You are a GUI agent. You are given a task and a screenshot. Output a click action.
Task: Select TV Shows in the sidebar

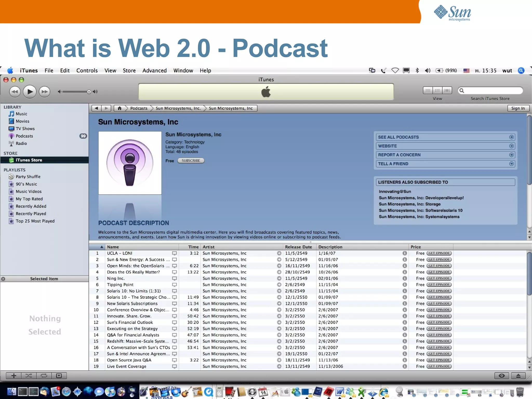pyautogui.click(x=25, y=129)
